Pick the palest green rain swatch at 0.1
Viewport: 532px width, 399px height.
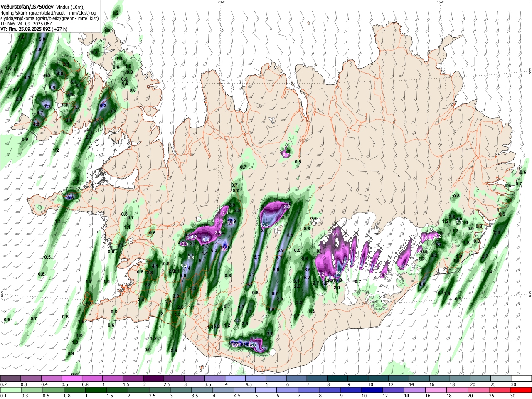point(10,390)
